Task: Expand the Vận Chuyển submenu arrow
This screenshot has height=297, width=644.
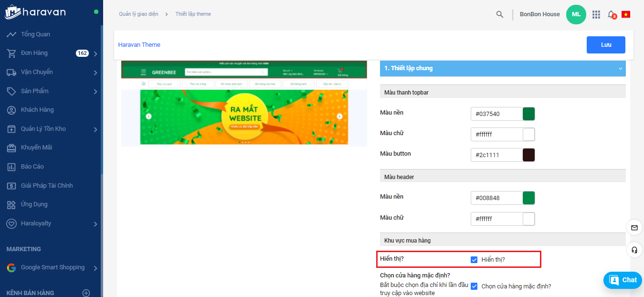Action: tap(95, 73)
